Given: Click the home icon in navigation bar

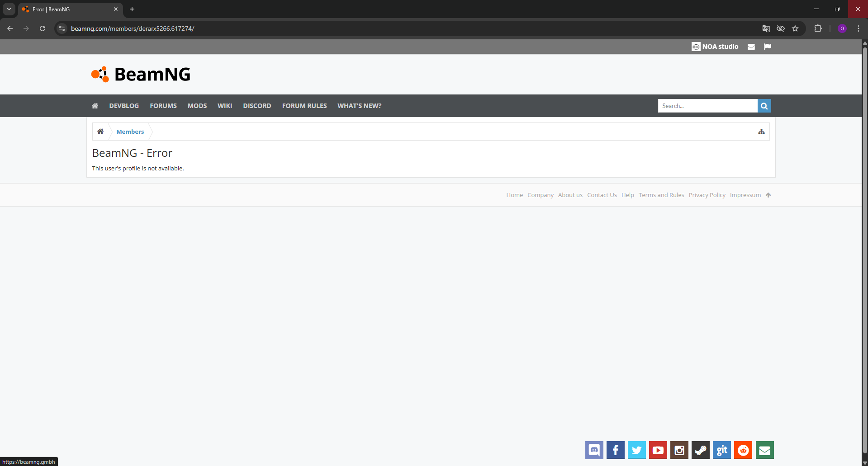Looking at the screenshot, I should [95, 106].
